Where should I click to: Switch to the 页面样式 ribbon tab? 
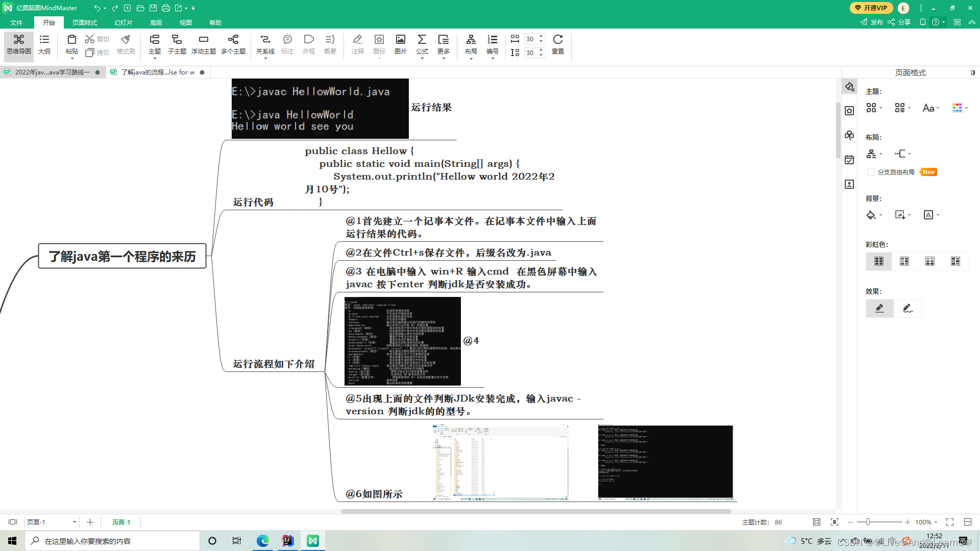coord(85,22)
